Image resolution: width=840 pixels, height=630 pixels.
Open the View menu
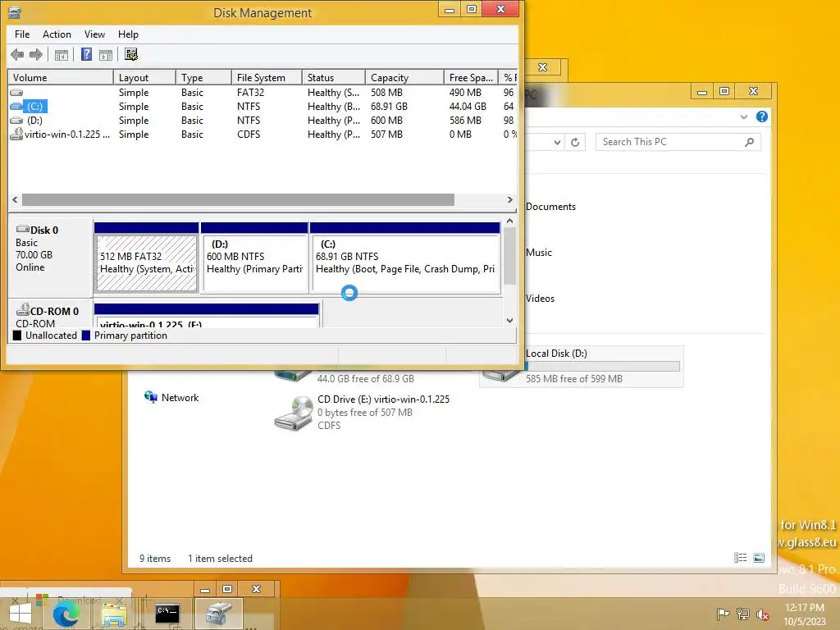click(x=94, y=34)
